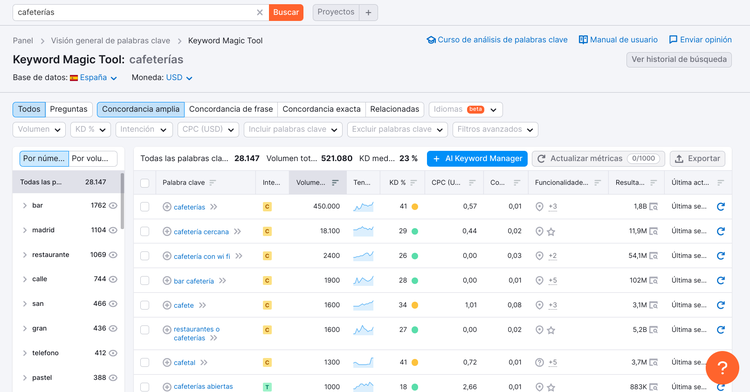Image resolution: width=750 pixels, height=392 pixels.
Task: Click the Exportar button
Action: pos(697,159)
